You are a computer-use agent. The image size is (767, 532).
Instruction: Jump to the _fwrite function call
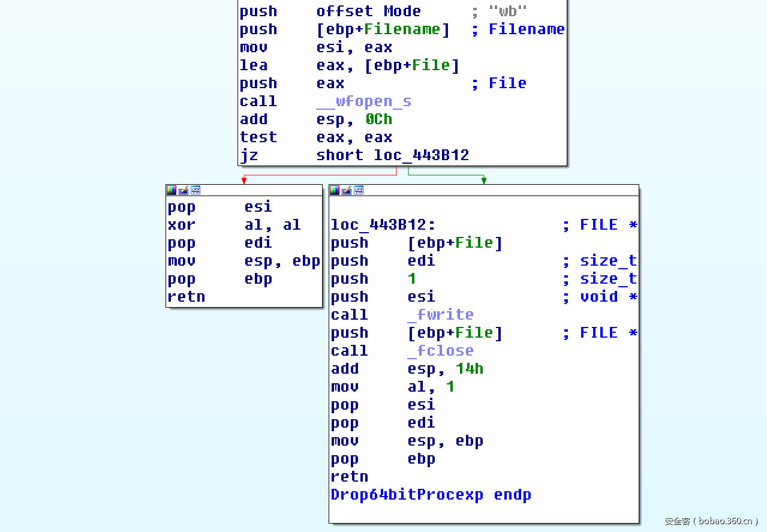point(441,314)
